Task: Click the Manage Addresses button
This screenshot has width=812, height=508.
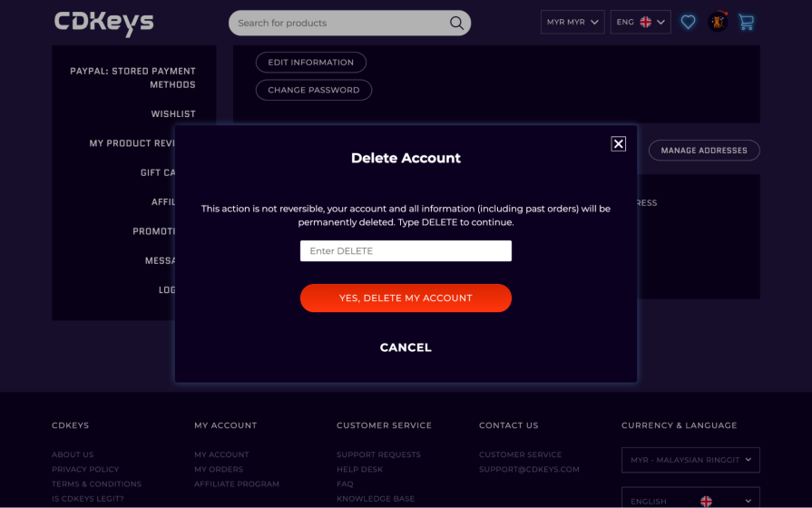Action: (x=704, y=151)
